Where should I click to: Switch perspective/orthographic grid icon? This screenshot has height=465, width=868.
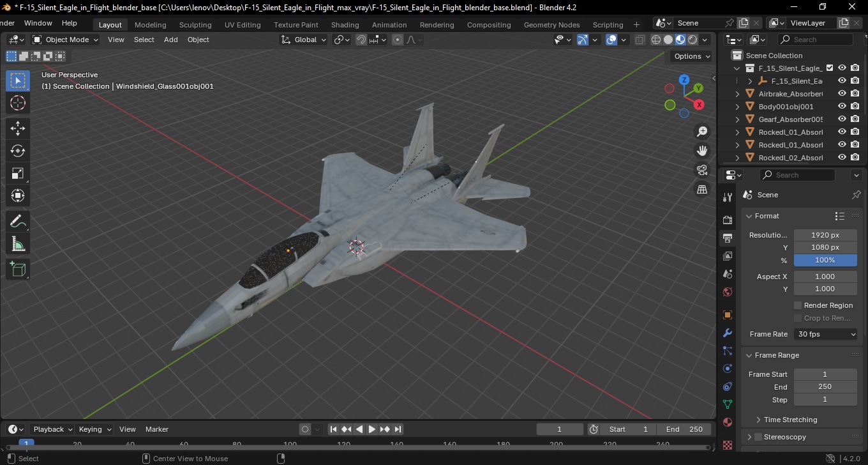point(702,189)
